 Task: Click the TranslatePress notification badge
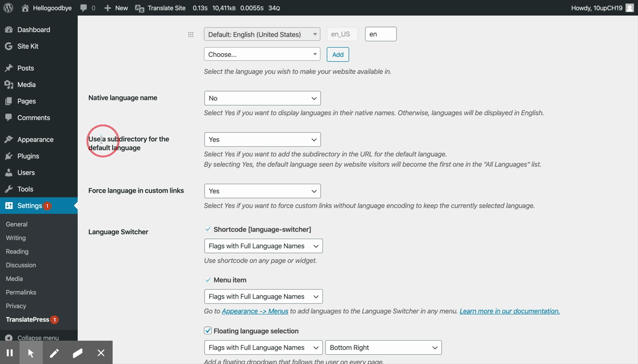pos(55,320)
